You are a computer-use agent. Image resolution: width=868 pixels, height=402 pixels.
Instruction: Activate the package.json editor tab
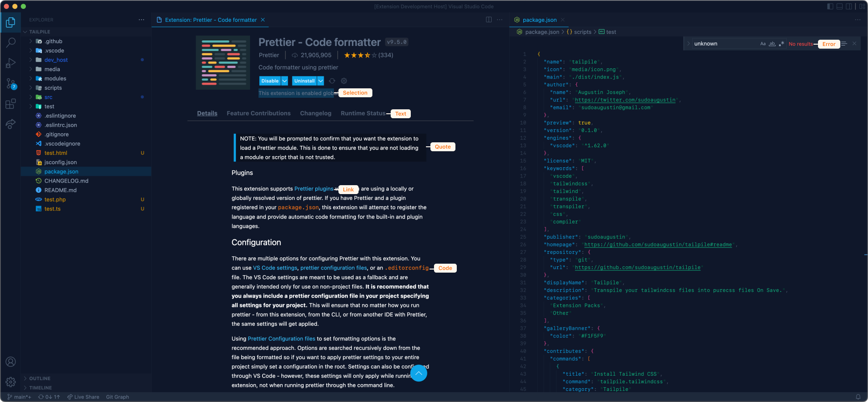click(x=539, y=20)
